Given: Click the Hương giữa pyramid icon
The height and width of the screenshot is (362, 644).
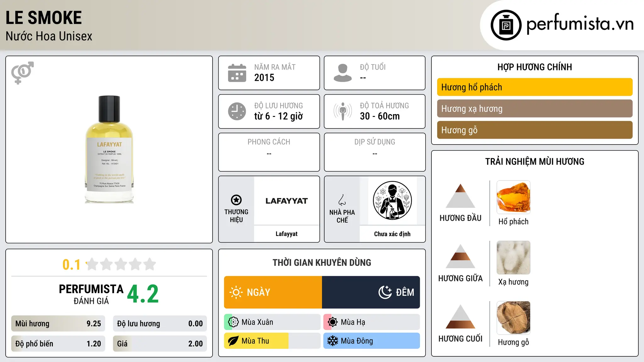Looking at the screenshot, I should (x=460, y=256).
